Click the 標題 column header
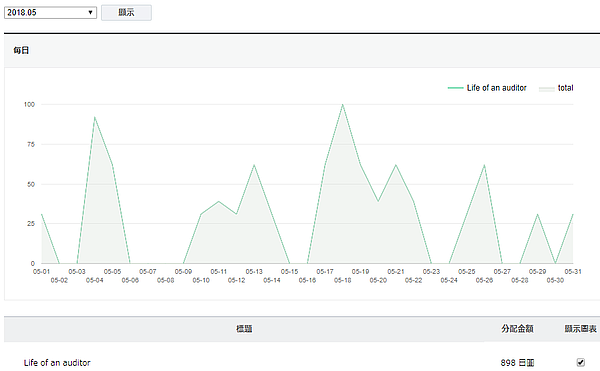The image size is (600, 371). (244, 329)
